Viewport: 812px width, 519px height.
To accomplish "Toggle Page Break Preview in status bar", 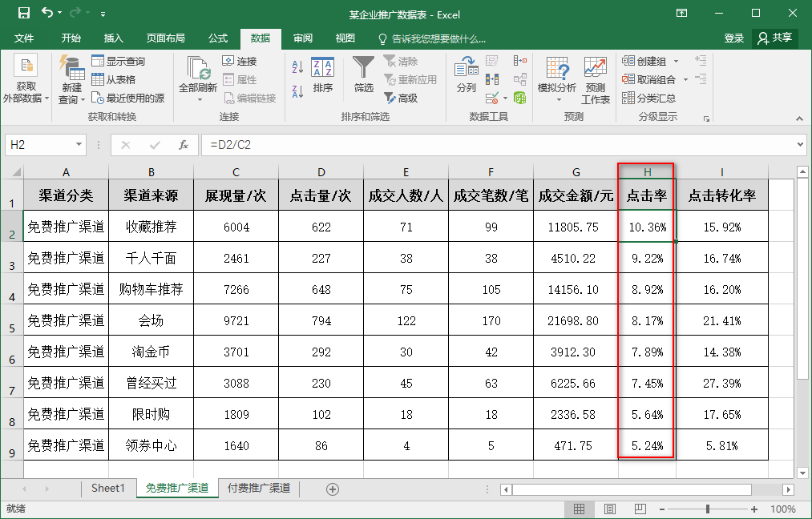I will (639, 509).
